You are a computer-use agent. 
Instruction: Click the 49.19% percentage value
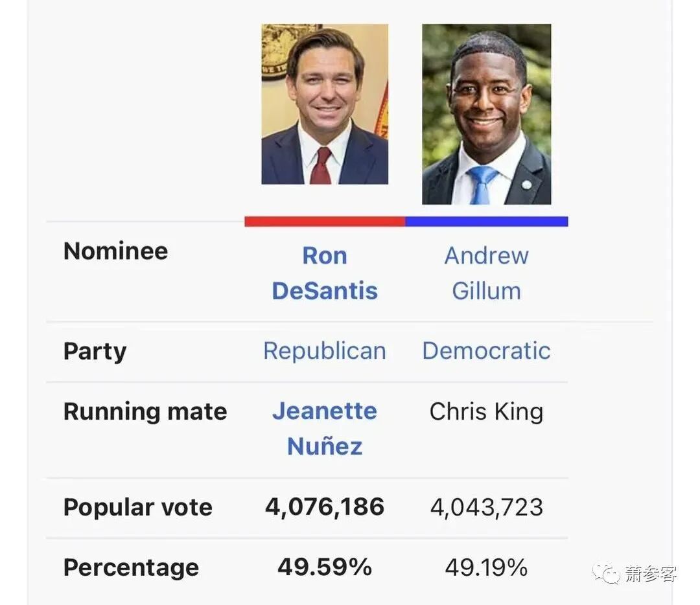[486, 568]
